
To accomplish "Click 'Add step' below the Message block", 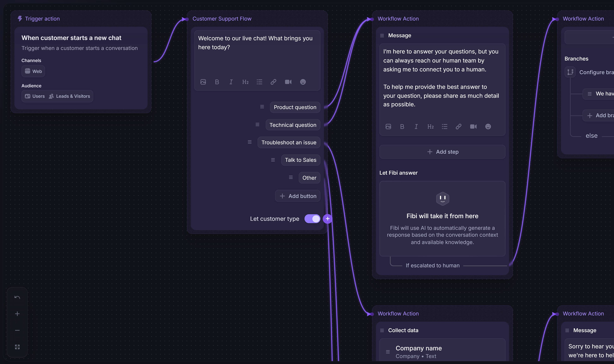I will coord(442,152).
